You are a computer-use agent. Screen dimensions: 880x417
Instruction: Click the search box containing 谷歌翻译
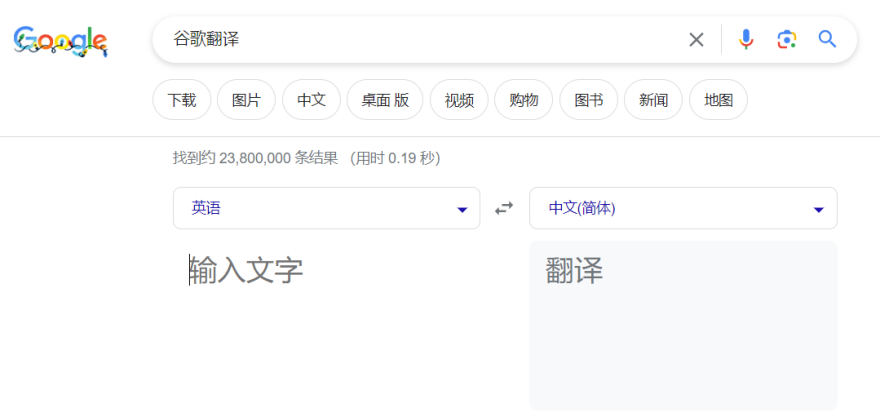420,40
